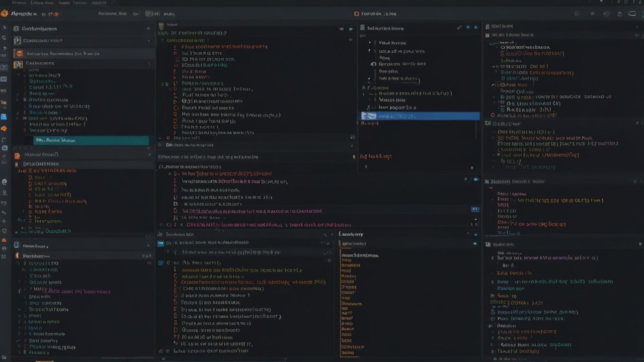
Task: Click the highlighted teal action bar in the left panel
Action: [x=91, y=140]
